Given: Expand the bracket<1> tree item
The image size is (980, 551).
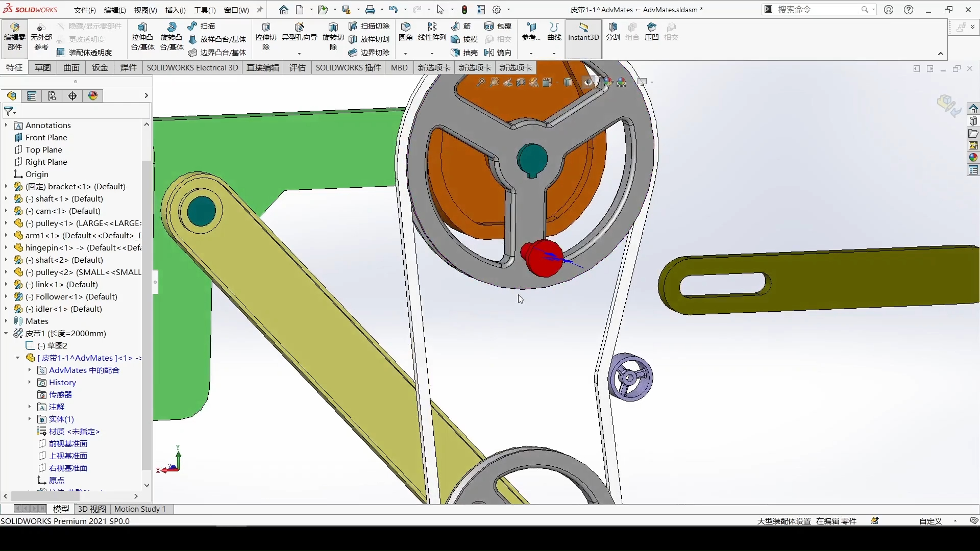Looking at the screenshot, I should point(5,186).
